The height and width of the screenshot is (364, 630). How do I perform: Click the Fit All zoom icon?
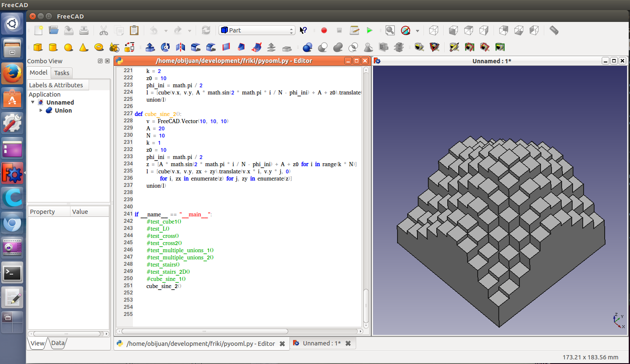point(390,30)
